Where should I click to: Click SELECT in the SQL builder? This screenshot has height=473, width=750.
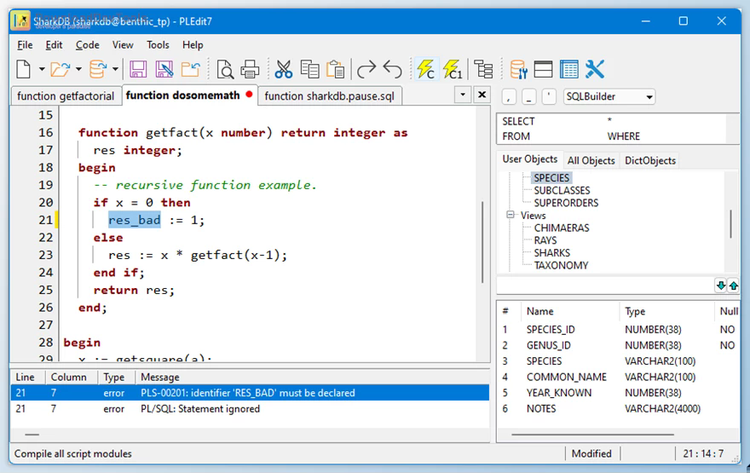pyautogui.click(x=518, y=121)
